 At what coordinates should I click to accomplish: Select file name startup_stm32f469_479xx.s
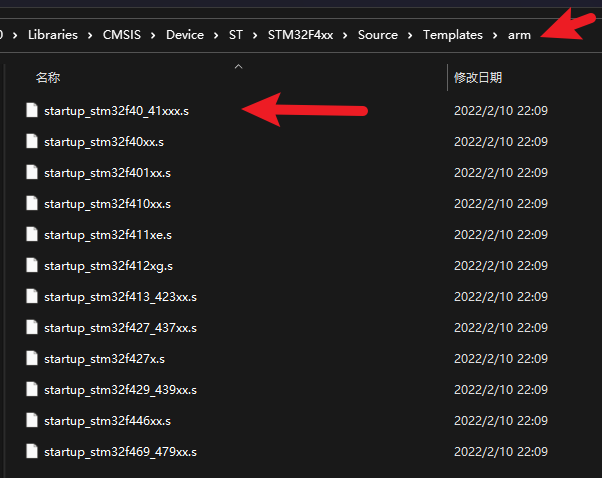tap(121, 452)
